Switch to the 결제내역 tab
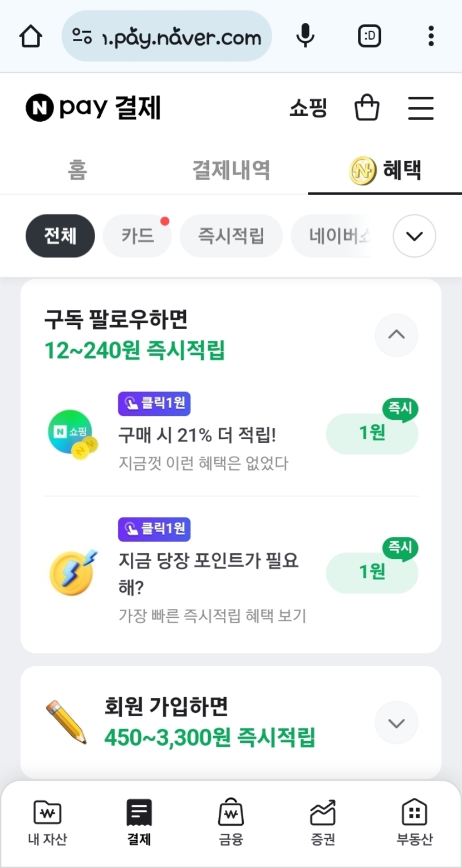462x868 pixels. [x=231, y=170]
